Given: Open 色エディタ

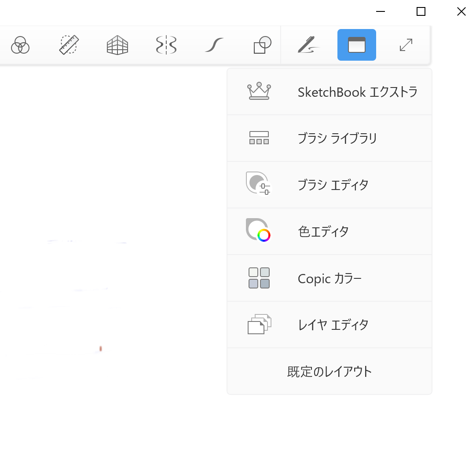Looking at the screenshot, I should (330, 232).
